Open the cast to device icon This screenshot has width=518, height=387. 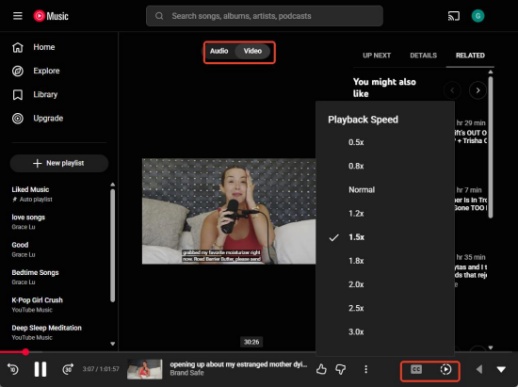pos(454,16)
